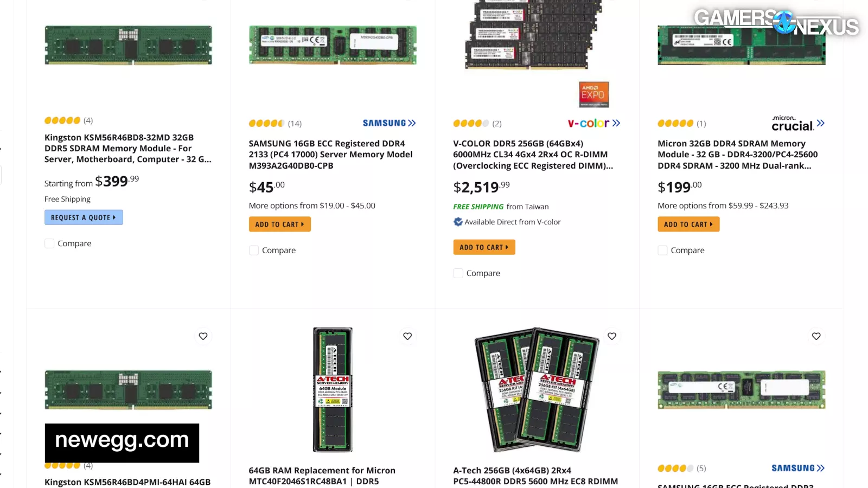Open the Micron 32GB DDR4 SDRAM product title
The height and width of the screenshot is (488, 868).
(737, 155)
